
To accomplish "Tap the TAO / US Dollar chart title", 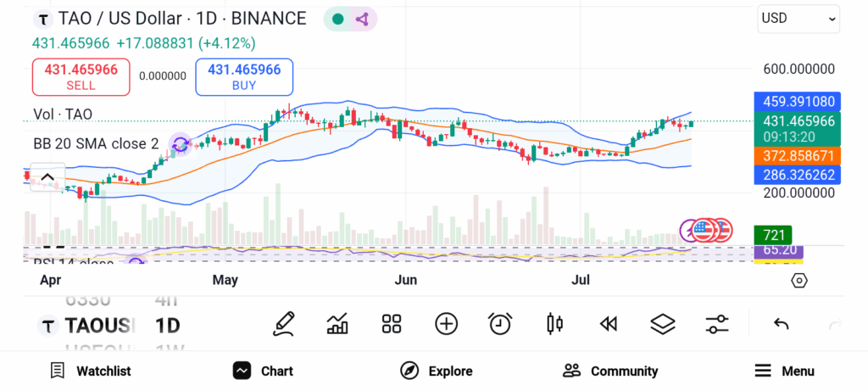I will (183, 19).
